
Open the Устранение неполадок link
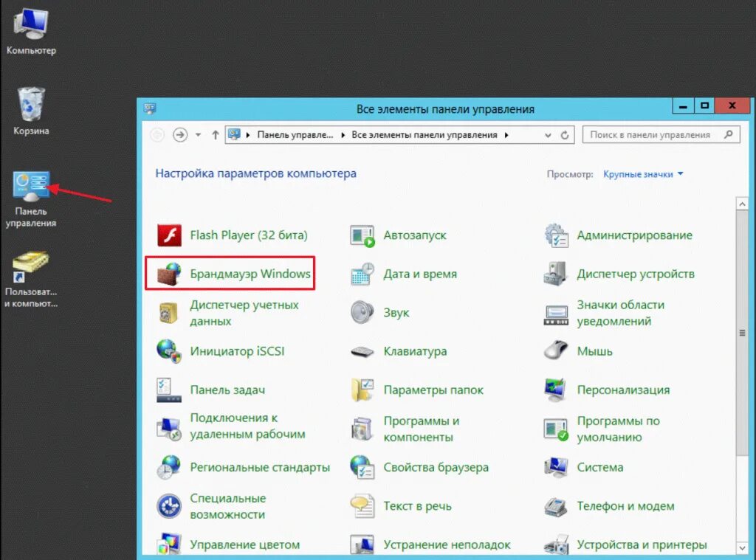[447, 545]
